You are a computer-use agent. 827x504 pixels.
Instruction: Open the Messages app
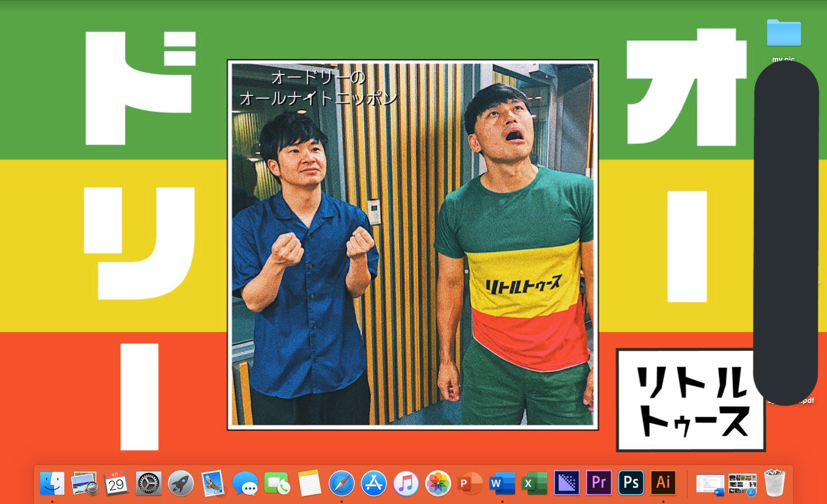245,483
